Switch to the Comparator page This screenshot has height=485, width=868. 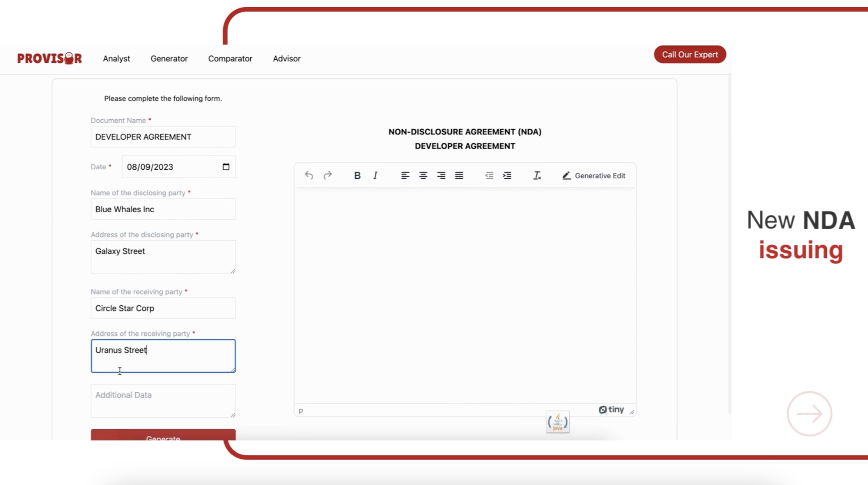coord(230,59)
